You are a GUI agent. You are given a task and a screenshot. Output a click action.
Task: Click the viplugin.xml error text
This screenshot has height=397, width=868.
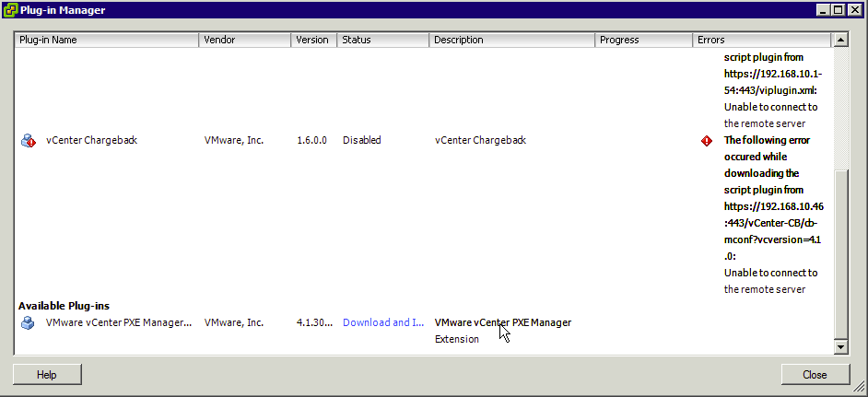[770, 90]
